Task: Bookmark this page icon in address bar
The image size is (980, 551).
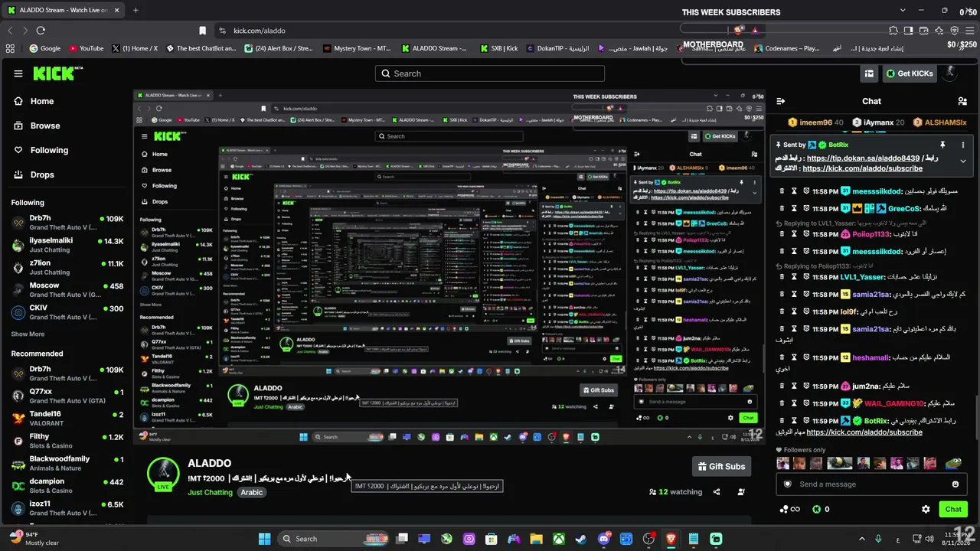Action: click(x=202, y=31)
